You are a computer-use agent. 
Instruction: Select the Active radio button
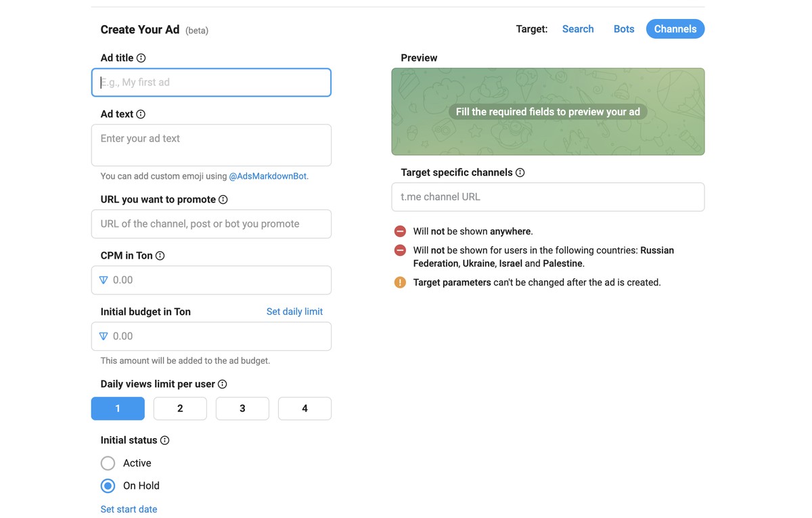(x=108, y=463)
